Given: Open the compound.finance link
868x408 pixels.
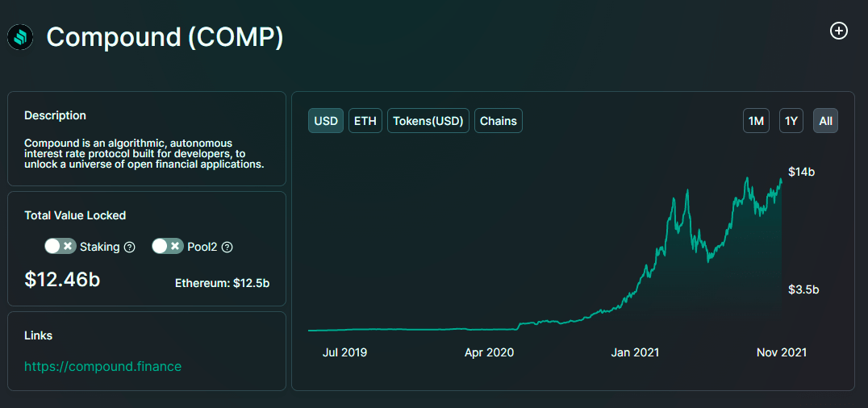Looking at the screenshot, I should click(x=103, y=367).
